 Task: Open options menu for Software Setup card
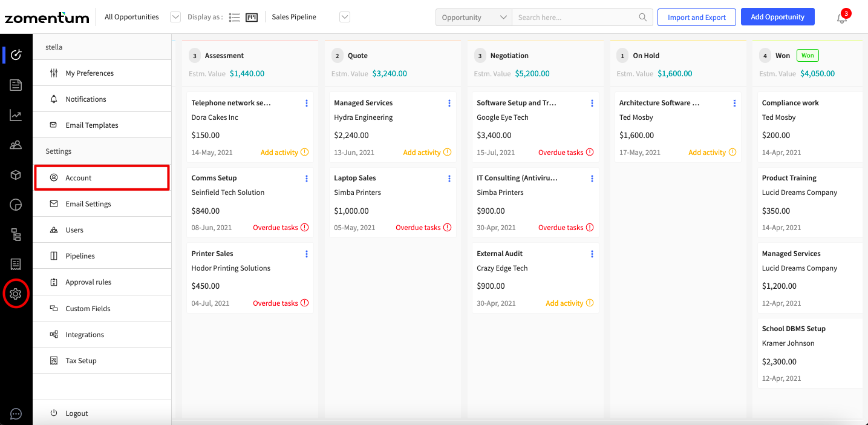(592, 104)
